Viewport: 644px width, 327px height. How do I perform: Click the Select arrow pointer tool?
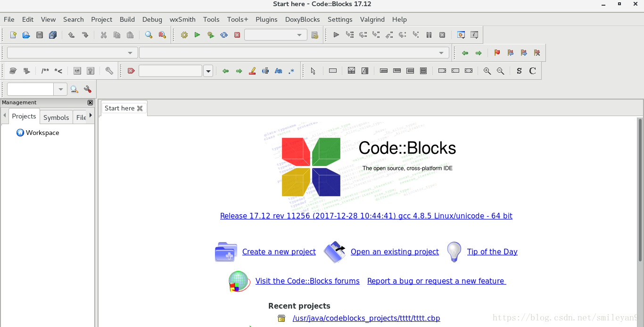click(313, 71)
